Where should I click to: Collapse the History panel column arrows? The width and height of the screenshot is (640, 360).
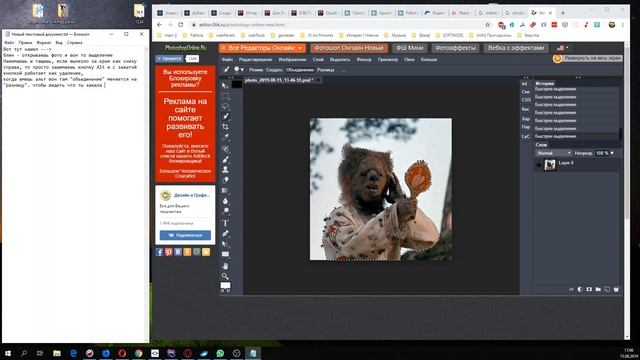point(578,77)
